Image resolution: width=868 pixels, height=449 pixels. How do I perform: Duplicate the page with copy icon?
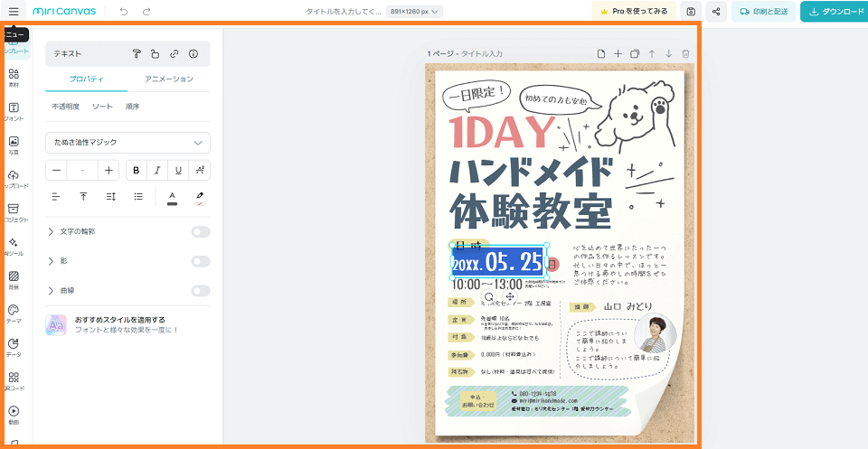click(635, 53)
